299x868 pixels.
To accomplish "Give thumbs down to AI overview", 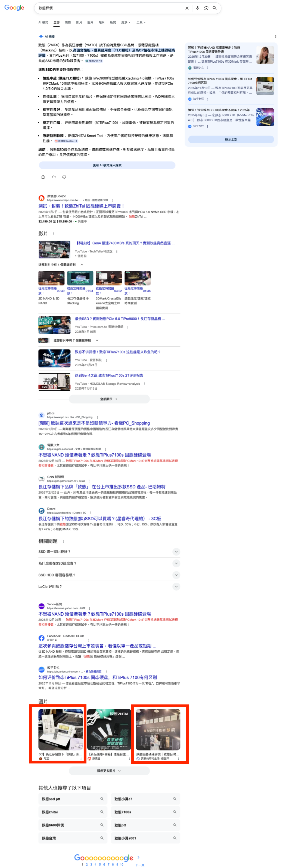I will pos(64,177).
